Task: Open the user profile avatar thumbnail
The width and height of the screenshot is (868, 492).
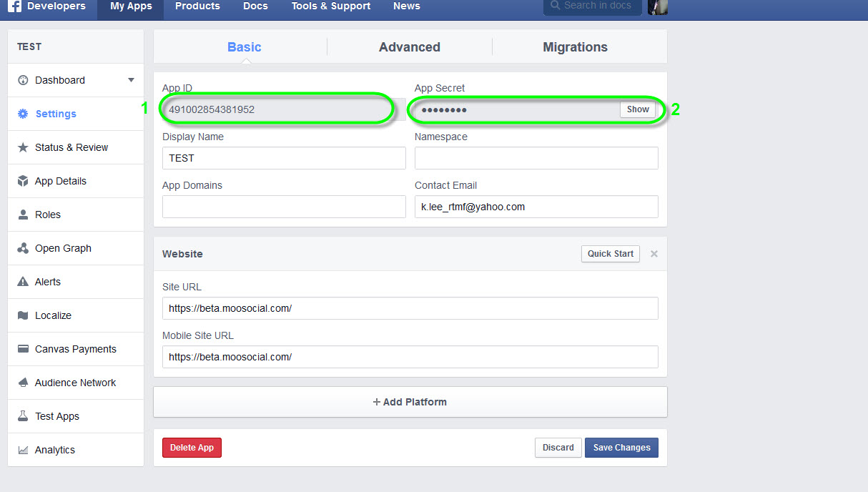Action: click(657, 7)
